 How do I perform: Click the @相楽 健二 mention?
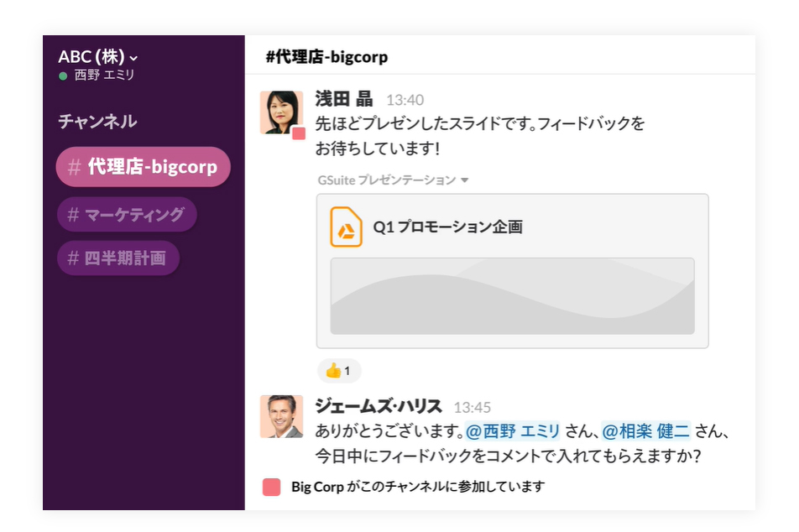(645, 431)
